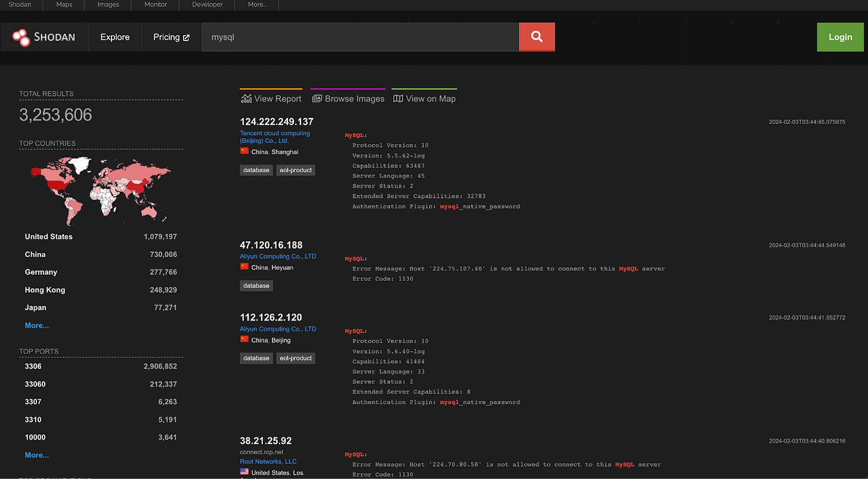Filter by port 3306
868x479 pixels.
tap(33, 366)
